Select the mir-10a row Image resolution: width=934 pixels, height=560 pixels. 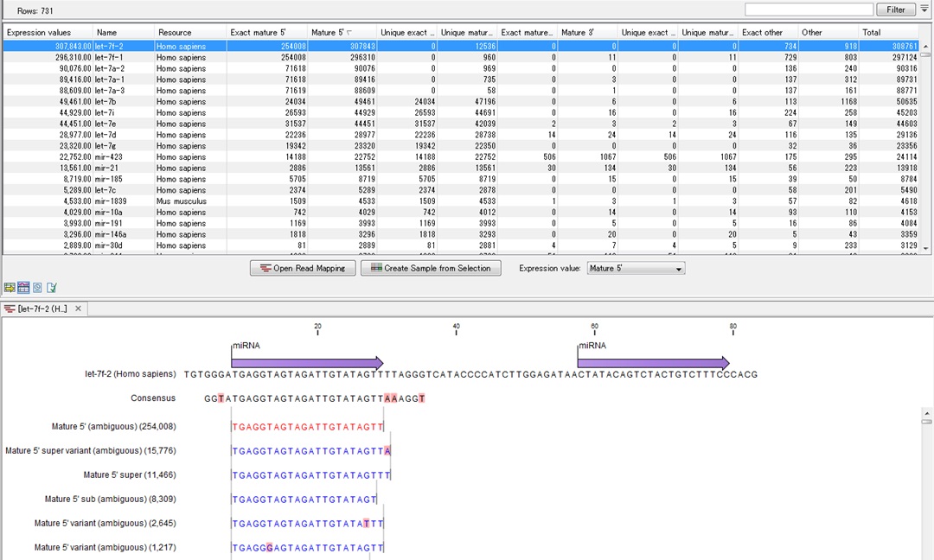click(461, 213)
